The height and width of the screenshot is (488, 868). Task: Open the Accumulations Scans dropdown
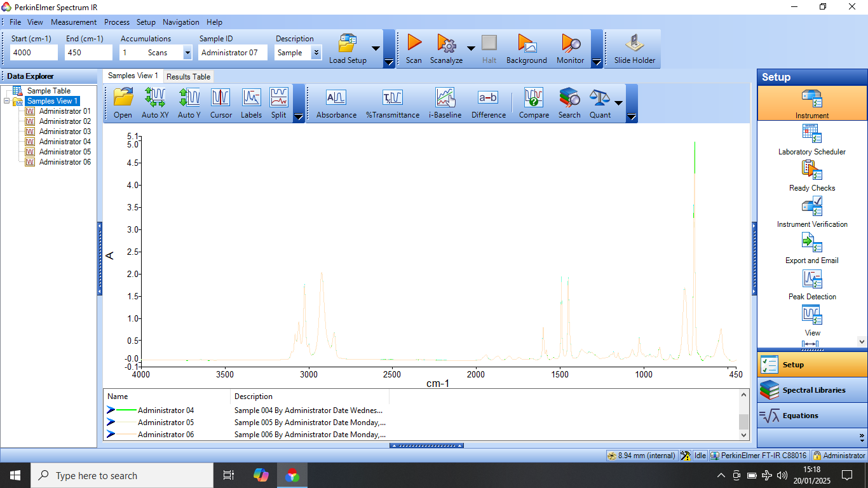pos(187,53)
